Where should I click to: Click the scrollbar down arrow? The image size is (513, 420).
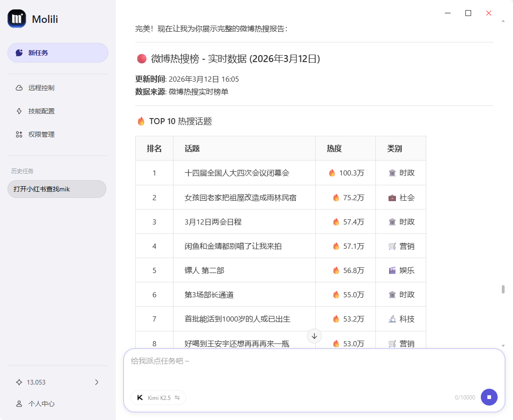[x=503, y=345]
